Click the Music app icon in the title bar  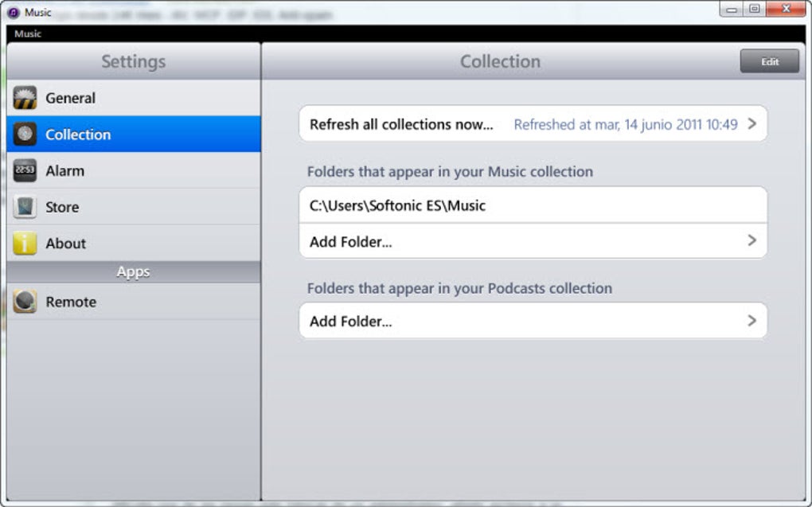[14, 13]
